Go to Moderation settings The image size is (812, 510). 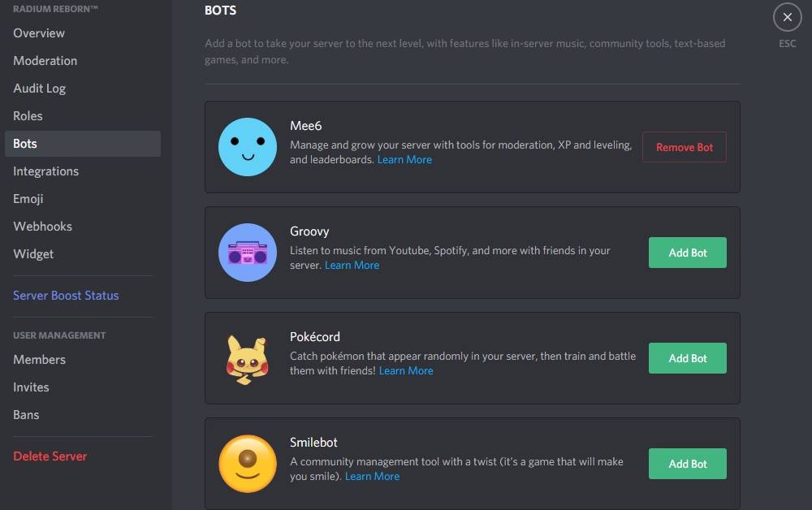(45, 61)
